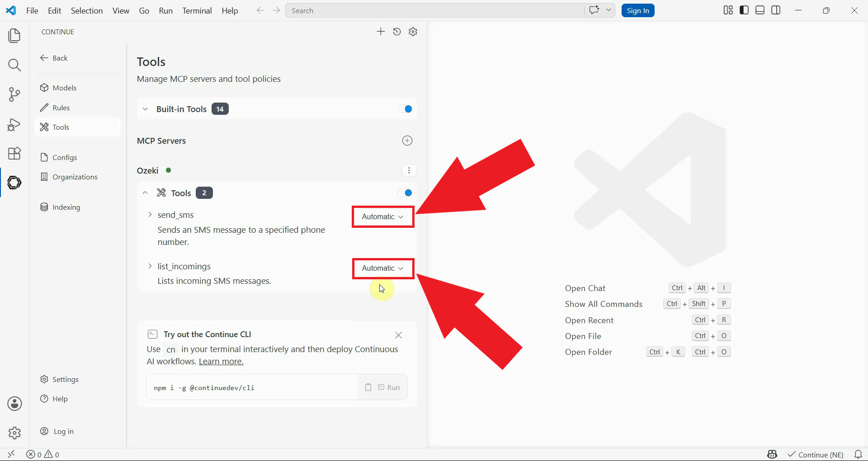
Task: Open Run and Debug view
Action: point(14,124)
